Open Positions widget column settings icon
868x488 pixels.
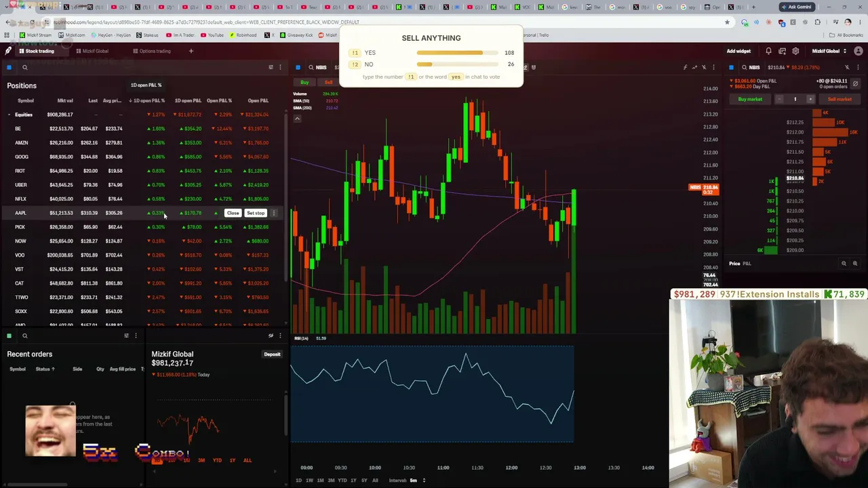[x=271, y=67]
